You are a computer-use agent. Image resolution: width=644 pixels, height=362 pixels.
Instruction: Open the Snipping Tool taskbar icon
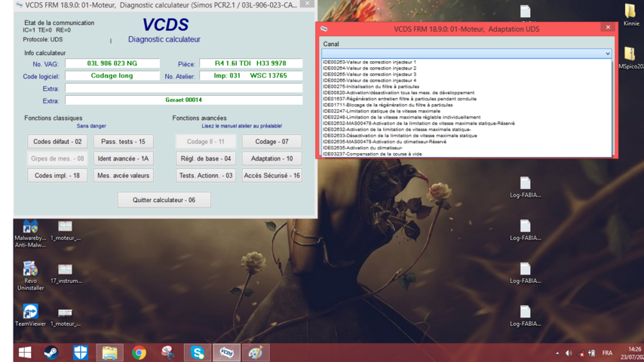(168, 352)
